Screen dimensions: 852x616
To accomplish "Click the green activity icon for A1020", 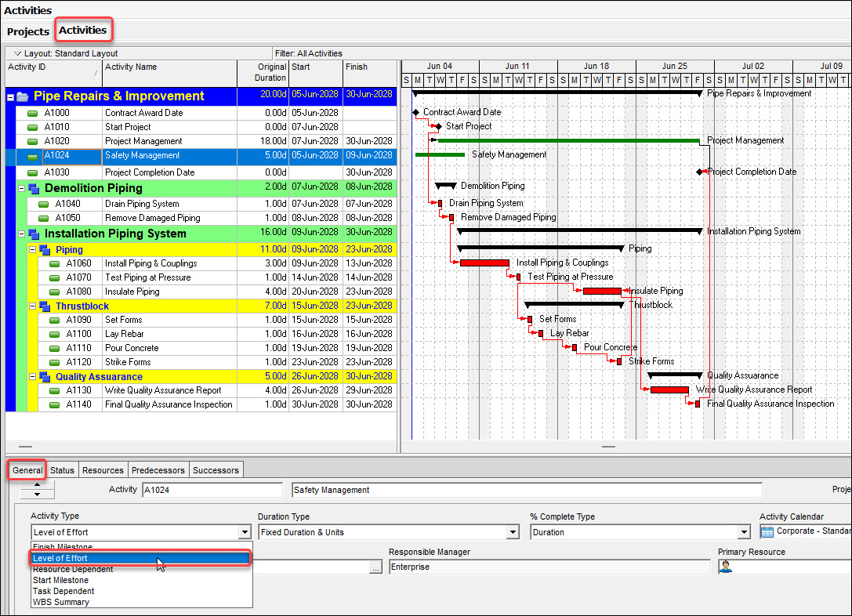I will (x=33, y=141).
